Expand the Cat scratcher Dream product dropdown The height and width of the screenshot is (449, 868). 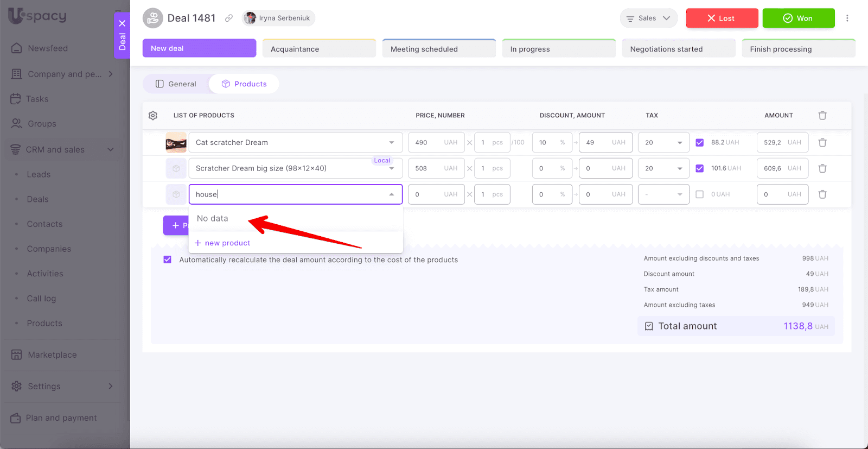click(391, 143)
